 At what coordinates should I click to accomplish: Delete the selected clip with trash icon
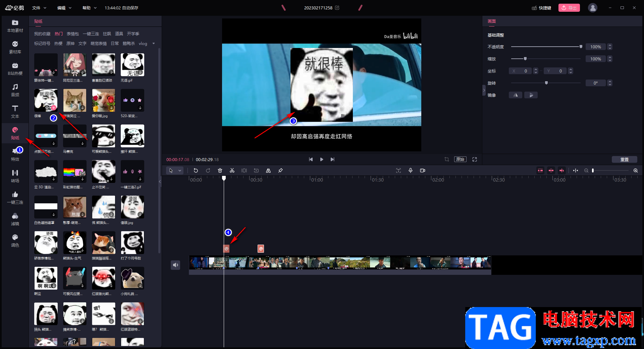pyautogui.click(x=220, y=170)
